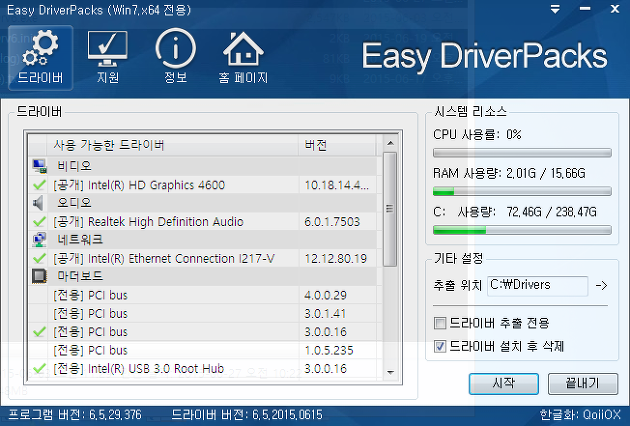Check the PCI bus 3.0.1.41 driver row

(x=202, y=313)
